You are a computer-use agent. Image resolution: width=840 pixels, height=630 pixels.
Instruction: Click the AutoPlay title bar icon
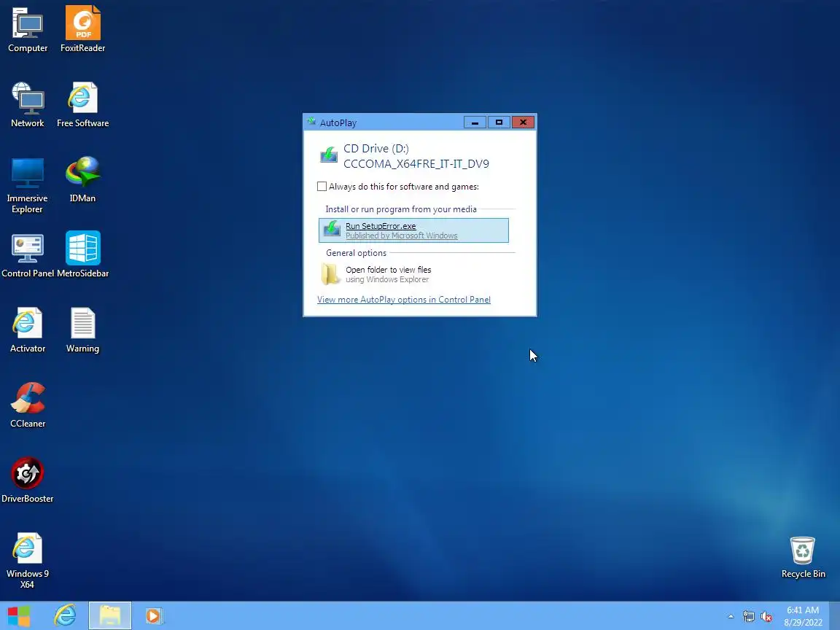click(311, 122)
